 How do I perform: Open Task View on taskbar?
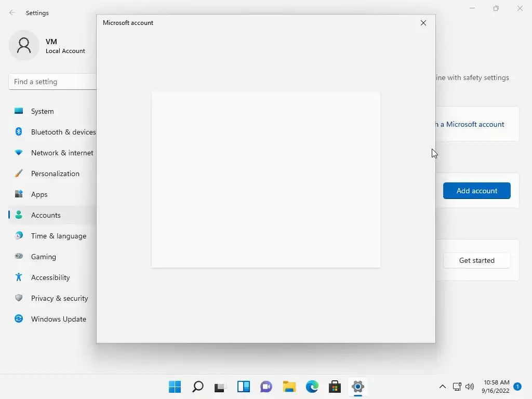pos(220,387)
